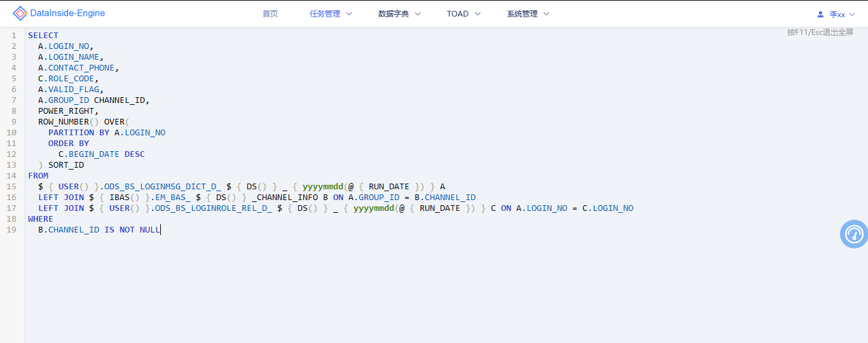Click C.BEGIN_DATE DESC on line 12

102,154
